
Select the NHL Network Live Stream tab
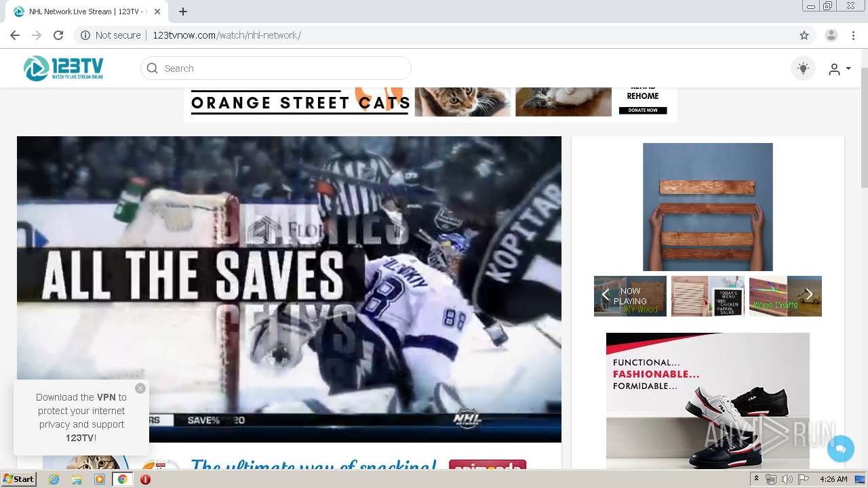[x=88, y=12]
